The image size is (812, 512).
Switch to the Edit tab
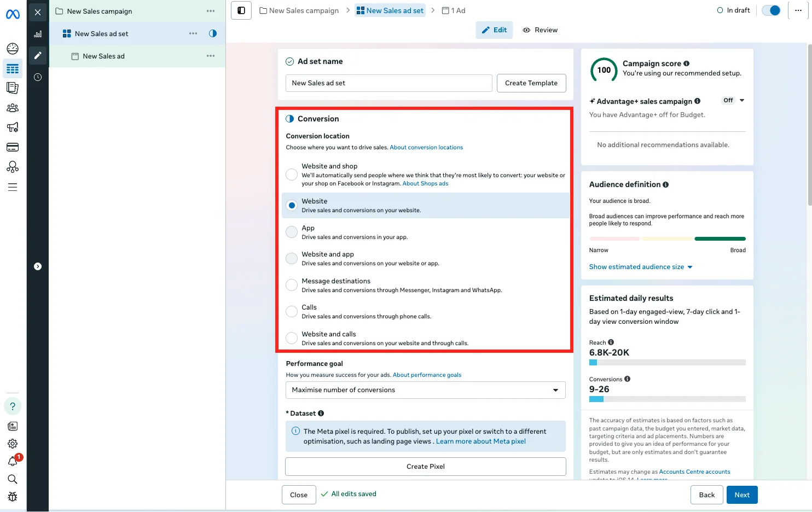(x=494, y=30)
